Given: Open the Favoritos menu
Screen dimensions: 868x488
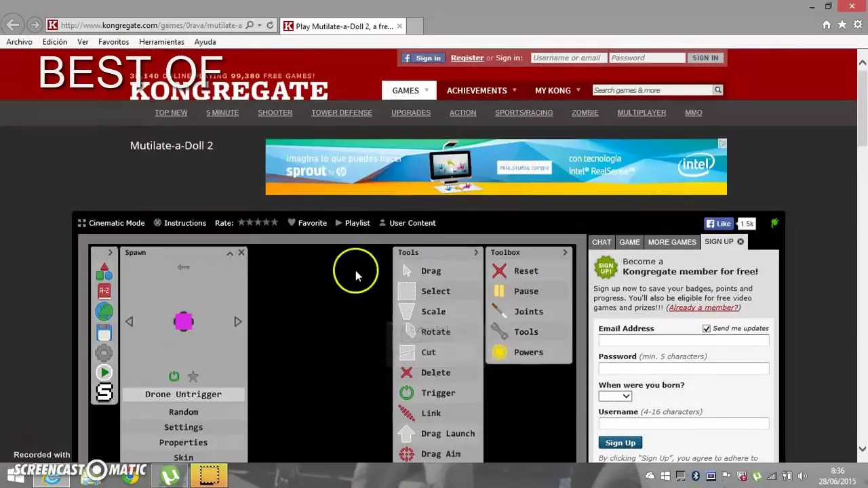Looking at the screenshot, I should (113, 42).
